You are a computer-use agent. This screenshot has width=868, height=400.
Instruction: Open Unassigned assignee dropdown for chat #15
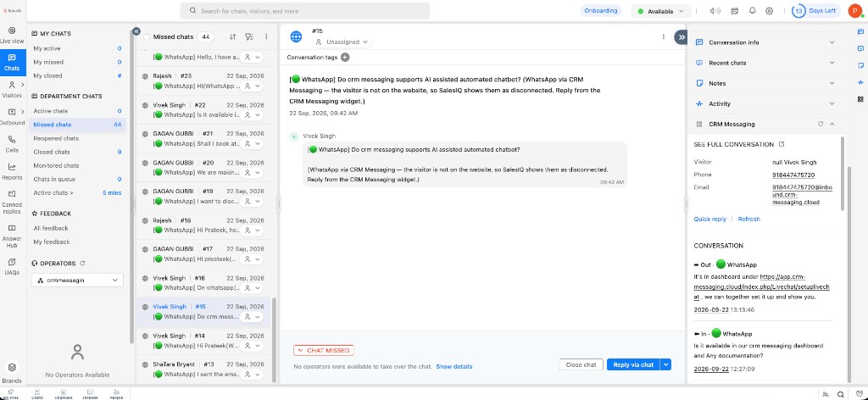pyautogui.click(x=342, y=42)
